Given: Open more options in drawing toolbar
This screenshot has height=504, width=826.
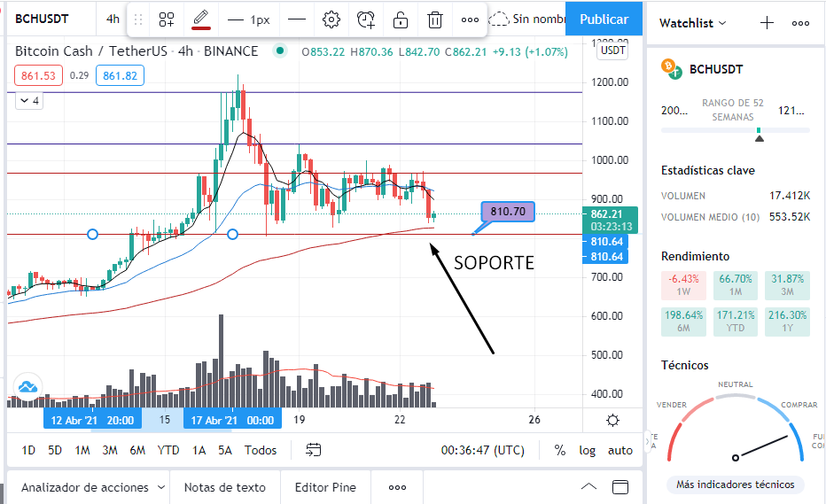Looking at the screenshot, I should pos(470,19).
